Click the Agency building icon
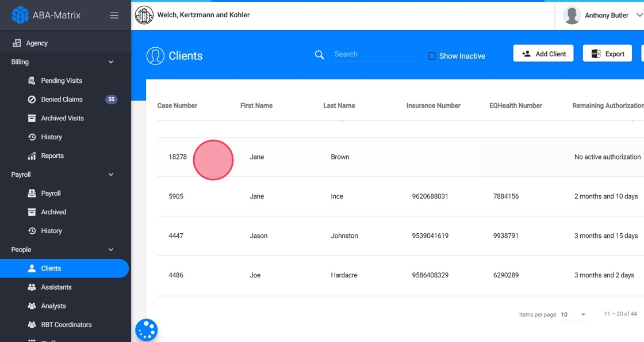644x342 pixels. point(17,43)
